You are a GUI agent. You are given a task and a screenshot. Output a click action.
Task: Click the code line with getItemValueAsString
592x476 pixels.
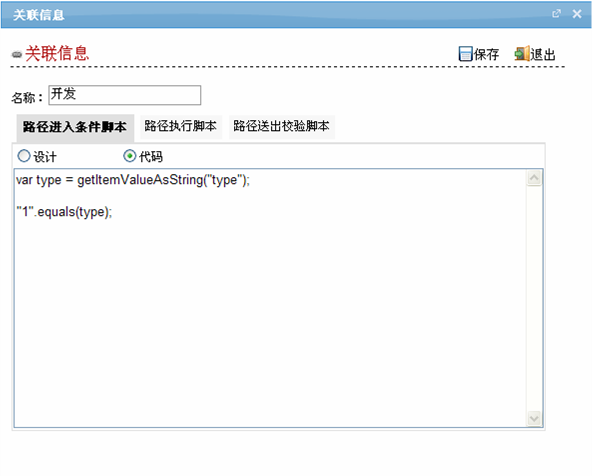[x=133, y=180]
